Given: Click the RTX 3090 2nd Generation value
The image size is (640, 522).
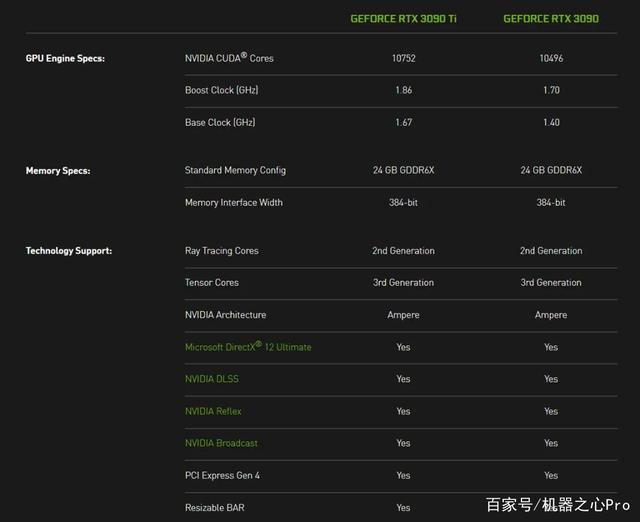Looking at the screenshot, I should tap(551, 251).
